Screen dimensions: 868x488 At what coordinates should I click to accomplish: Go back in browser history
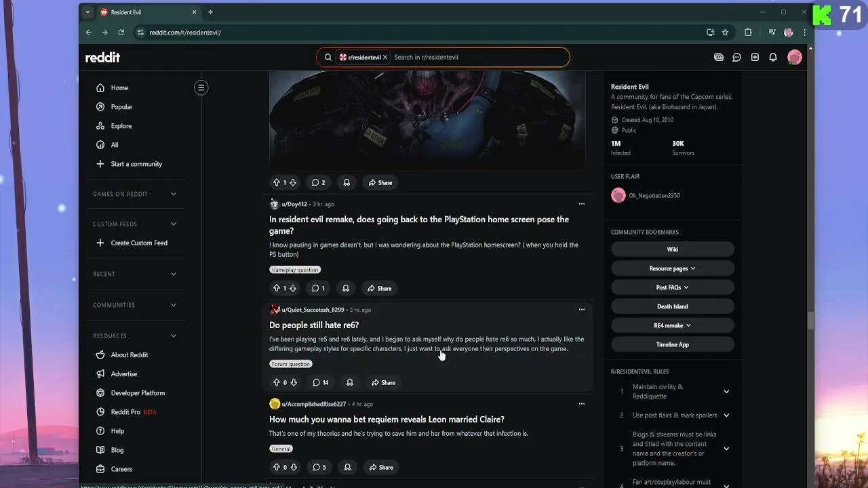[88, 33]
